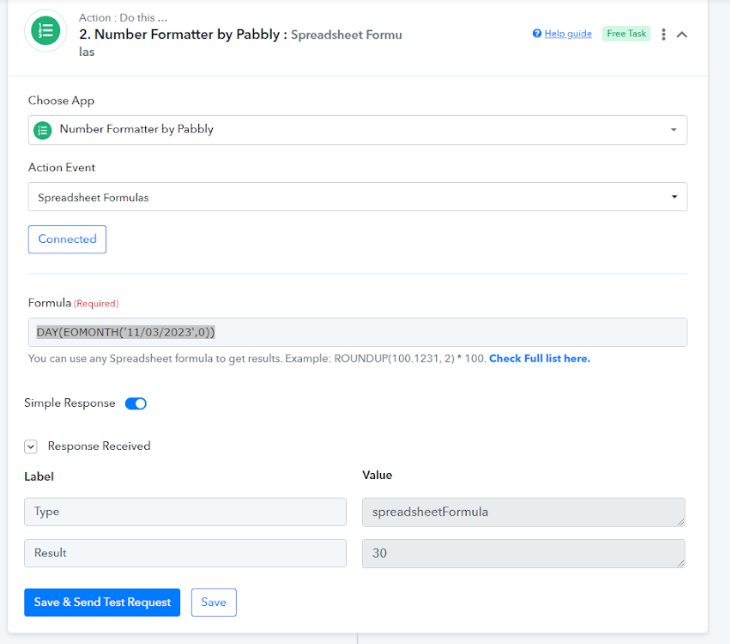Click the Number Formatter app icon in header
This screenshot has height=644, width=730.
click(46, 31)
